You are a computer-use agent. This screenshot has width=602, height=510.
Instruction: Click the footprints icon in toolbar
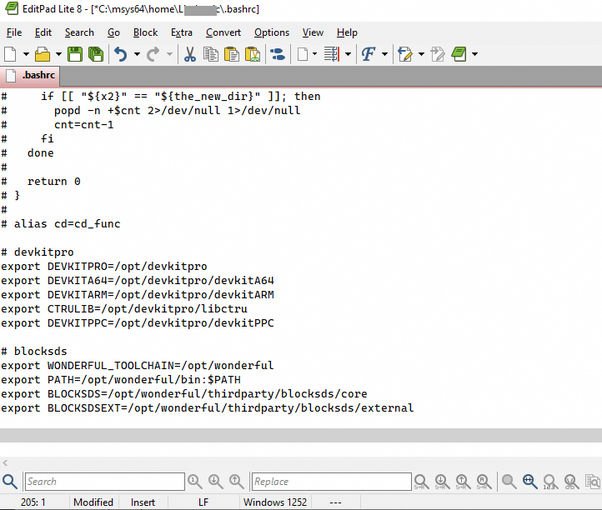[278, 54]
